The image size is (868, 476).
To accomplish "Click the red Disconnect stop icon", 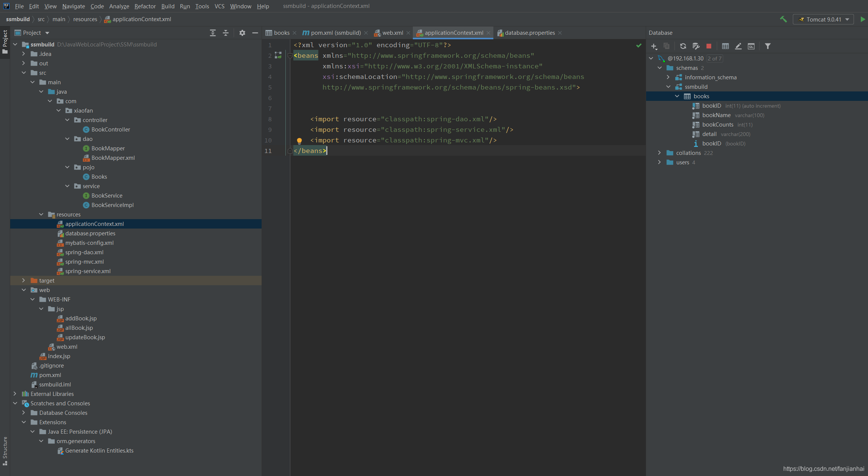I will (x=709, y=46).
